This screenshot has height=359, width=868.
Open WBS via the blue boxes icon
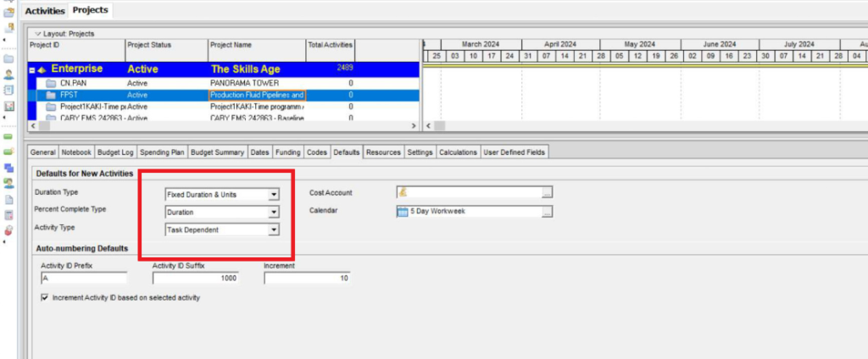(x=8, y=168)
